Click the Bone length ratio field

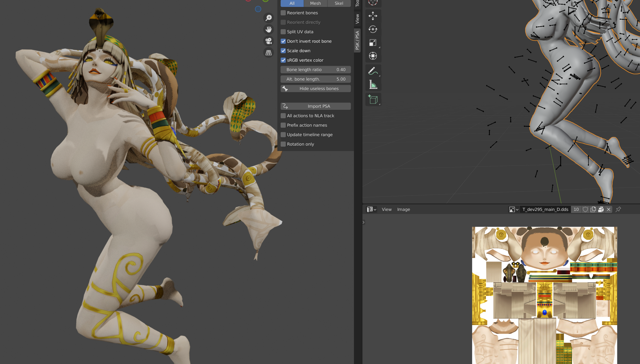tap(316, 70)
